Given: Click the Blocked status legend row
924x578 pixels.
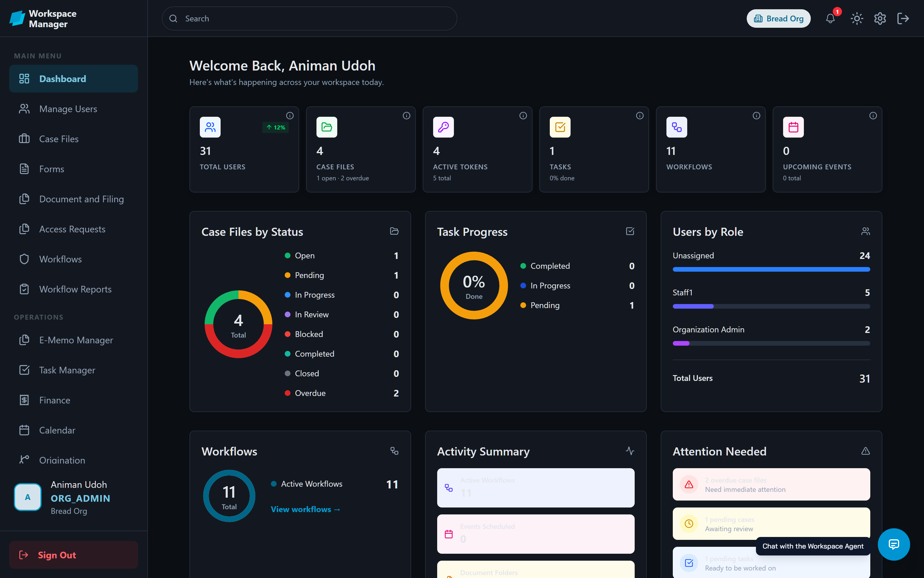Looking at the screenshot, I should coord(342,334).
